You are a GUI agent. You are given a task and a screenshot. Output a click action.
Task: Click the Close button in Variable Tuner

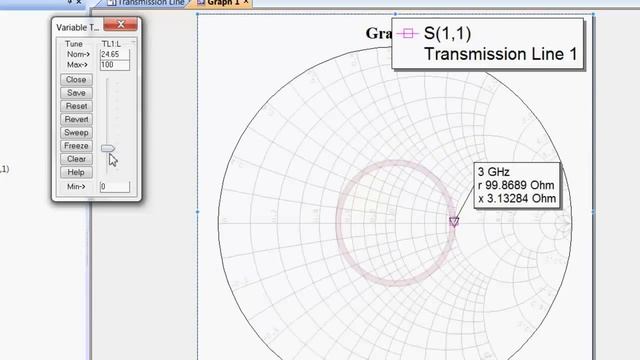pos(76,80)
